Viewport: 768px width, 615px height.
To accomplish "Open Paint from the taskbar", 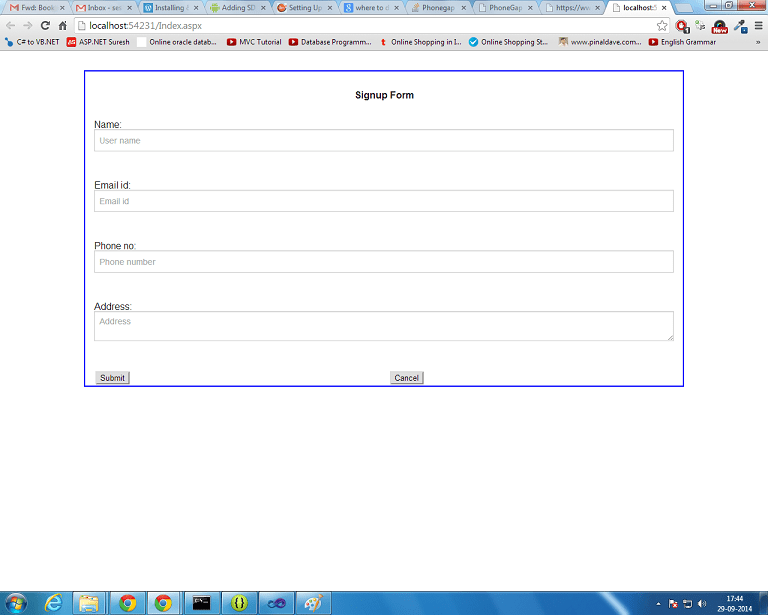I will 313,603.
